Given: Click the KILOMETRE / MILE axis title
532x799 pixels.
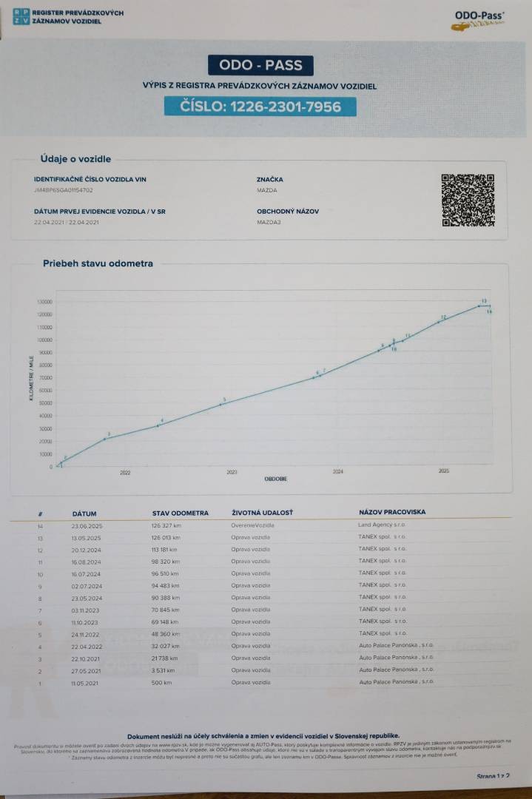Looking at the screenshot, I should (32, 377).
